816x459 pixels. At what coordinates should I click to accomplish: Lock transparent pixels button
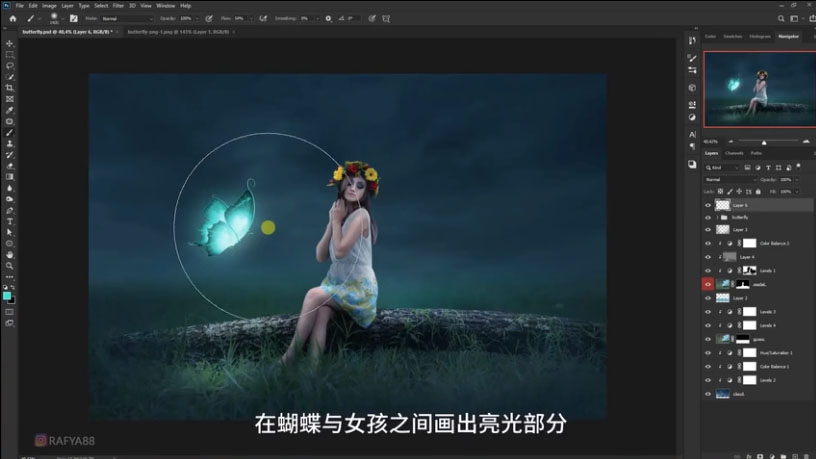720,192
